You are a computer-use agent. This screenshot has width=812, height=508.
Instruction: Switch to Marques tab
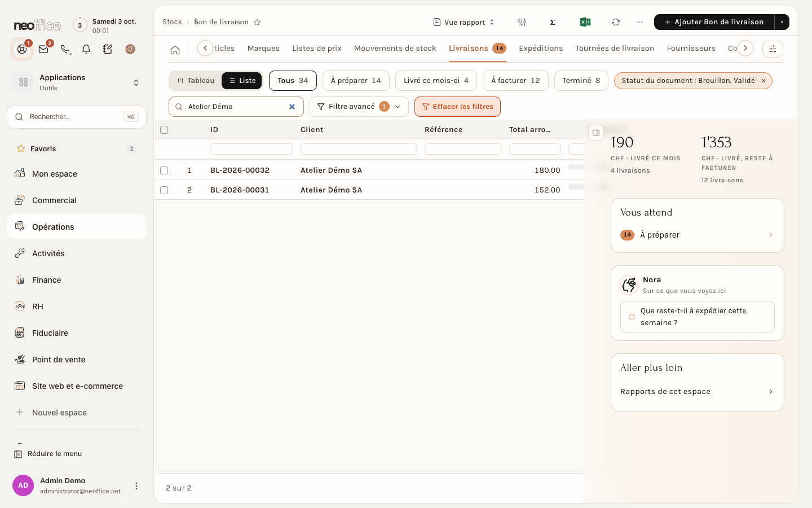point(263,49)
